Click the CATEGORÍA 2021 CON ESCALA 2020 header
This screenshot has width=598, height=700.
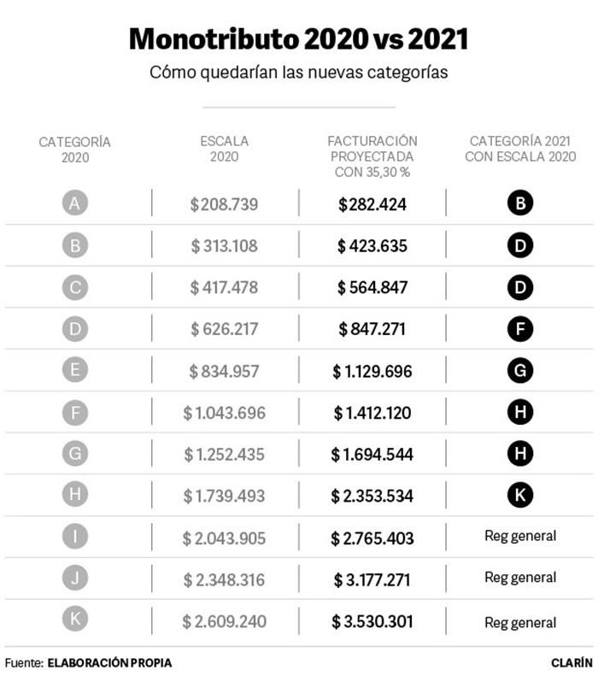(x=520, y=149)
